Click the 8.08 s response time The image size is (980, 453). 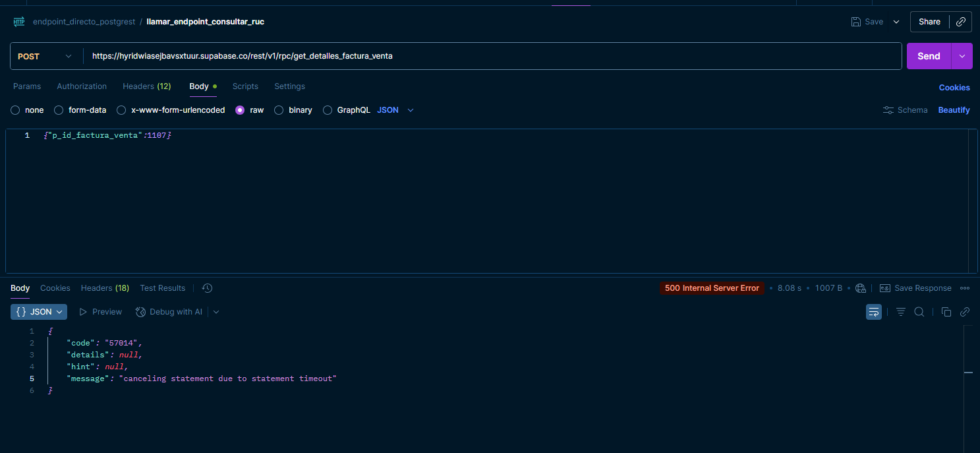[790, 288]
